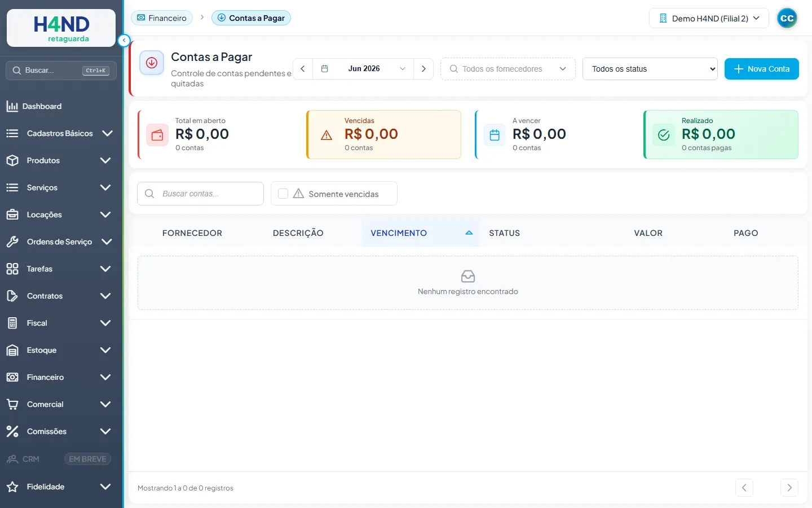Expand the Locações menu chevron
Screen dimensions: 812x508
coord(105,214)
